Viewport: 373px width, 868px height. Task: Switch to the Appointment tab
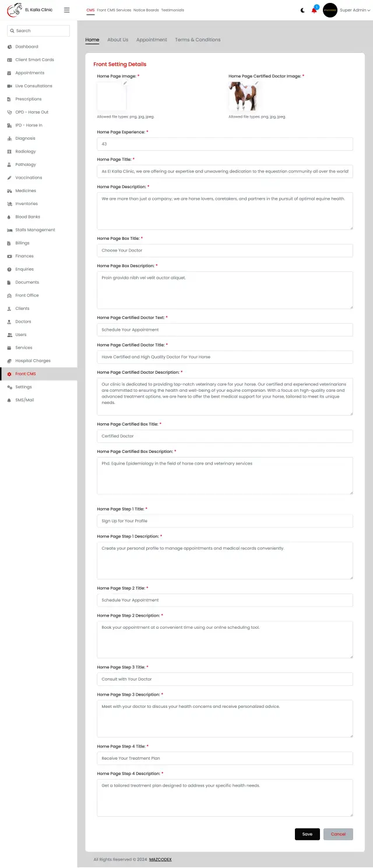pos(152,40)
